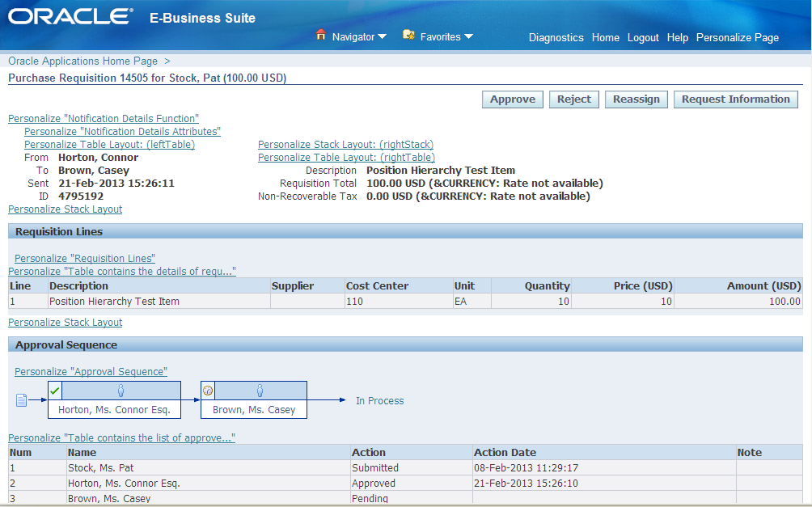Click the cost center value 110
812x507 pixels.
tap(354, 302)
